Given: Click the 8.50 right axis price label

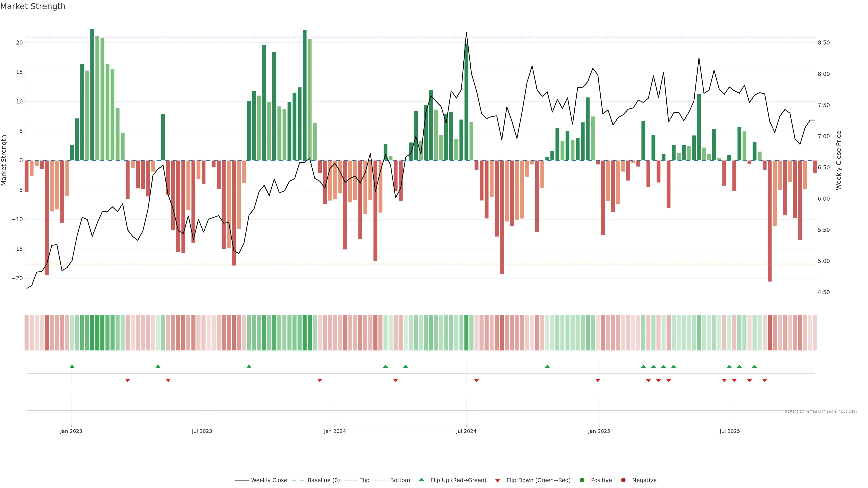Looking at the screenshot, I should (823, 42).
